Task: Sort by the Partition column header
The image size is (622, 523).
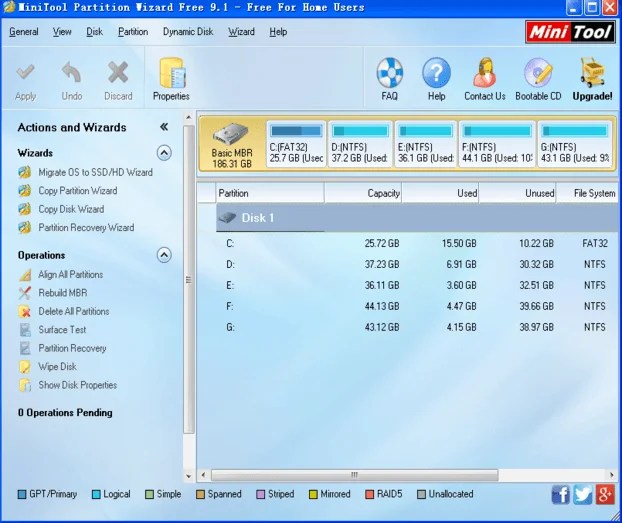Action: point(270,193)
